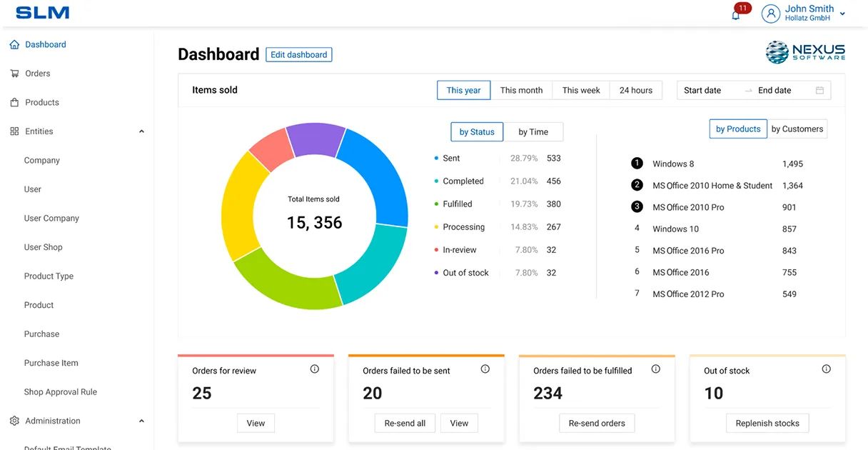Click View on Orders for review card
The height and width of the screenshot is (450, 868).
click(x=256, y=424)
